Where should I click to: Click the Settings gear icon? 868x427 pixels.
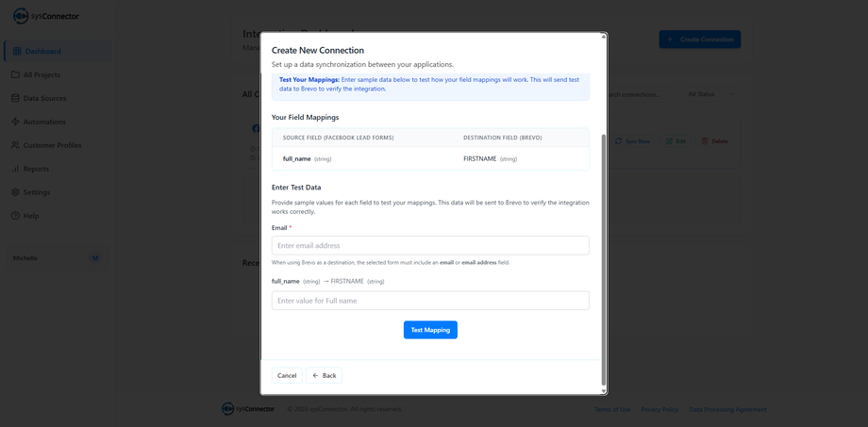coord(15,192)
